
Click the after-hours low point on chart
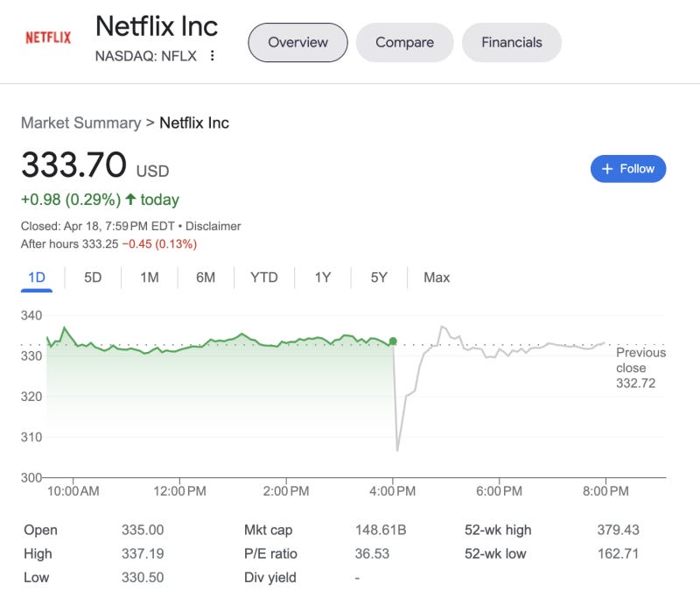pos(397,449)
